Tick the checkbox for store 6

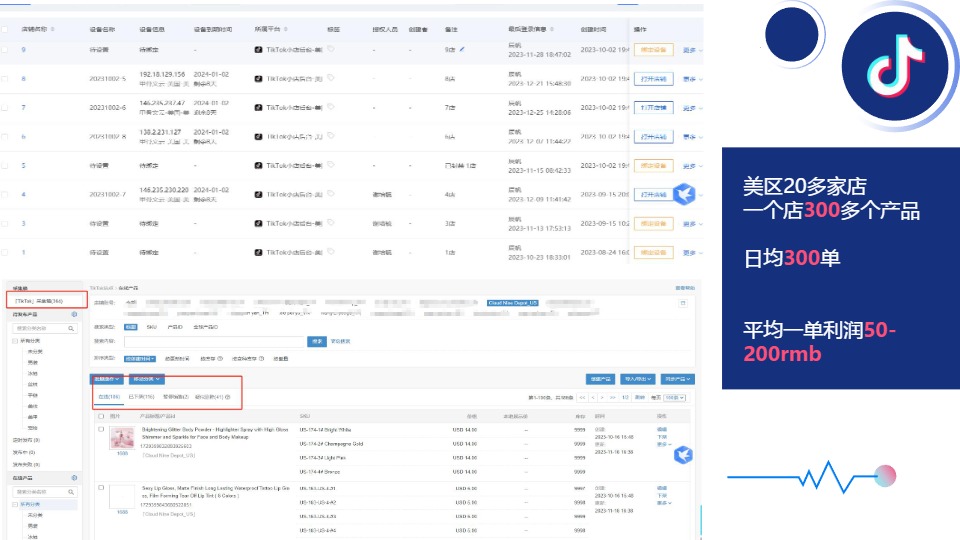point(4,137)
